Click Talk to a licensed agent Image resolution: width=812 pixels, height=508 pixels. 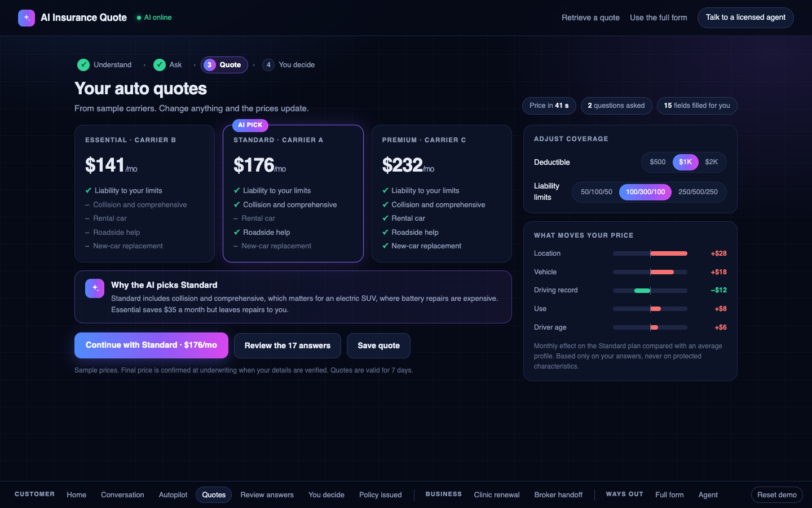pyautogui.click(x=745, y=17)
